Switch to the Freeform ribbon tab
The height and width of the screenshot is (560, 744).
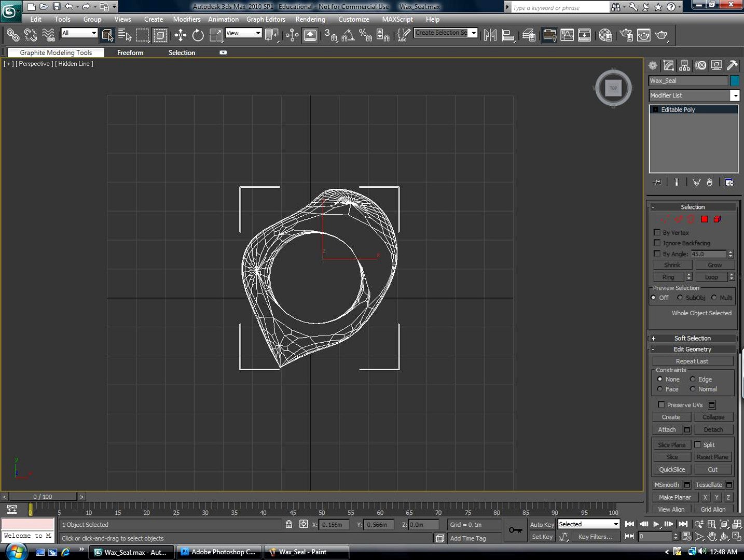point(130,52)
